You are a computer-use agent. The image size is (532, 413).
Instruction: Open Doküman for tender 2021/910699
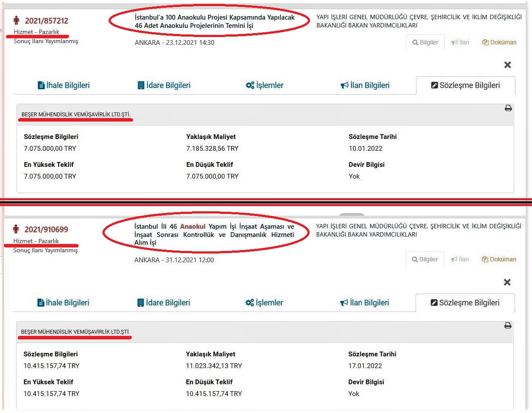[498, 259]
